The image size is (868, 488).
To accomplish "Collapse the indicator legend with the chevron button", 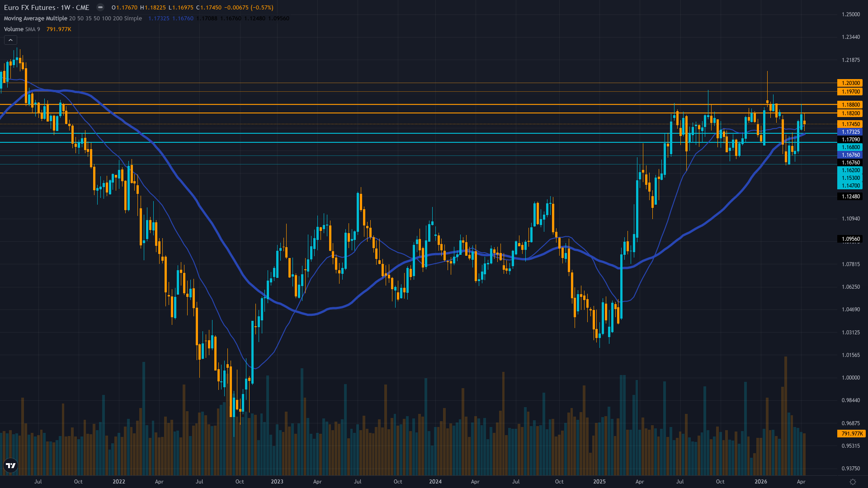I will point(10,40).
